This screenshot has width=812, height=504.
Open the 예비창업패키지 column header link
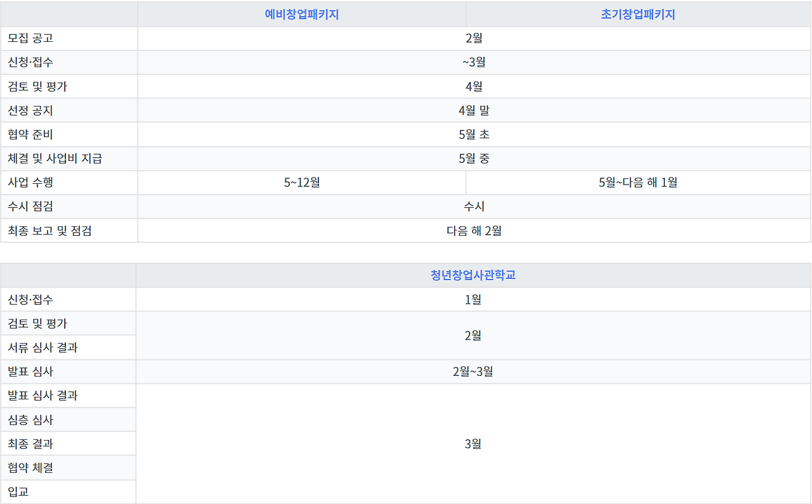pos(301,14)
